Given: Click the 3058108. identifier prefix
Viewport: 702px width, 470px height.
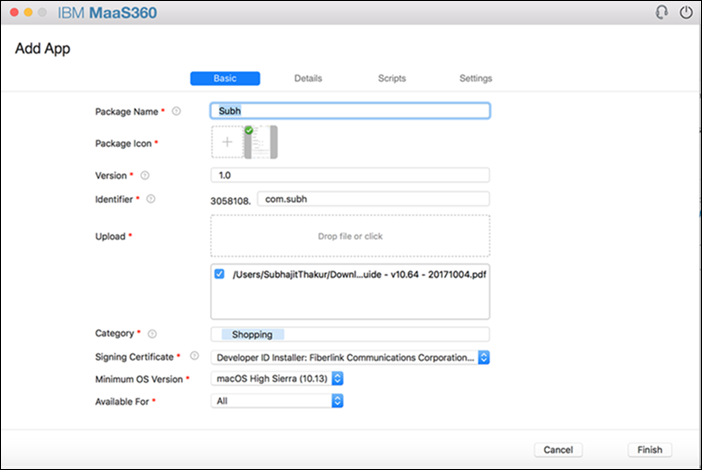Looking at the screenshot, I should click(231, 201).
